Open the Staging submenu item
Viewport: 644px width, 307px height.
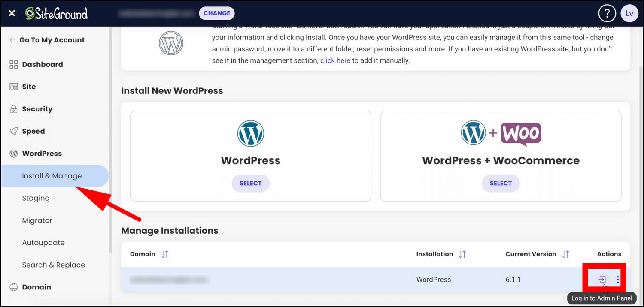[x=36, y=198]
